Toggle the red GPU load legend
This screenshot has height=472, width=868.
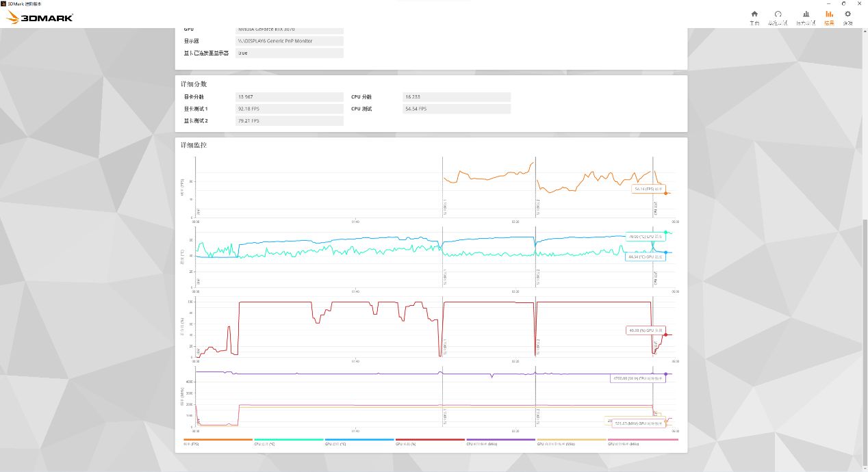(x=430, y=442)
